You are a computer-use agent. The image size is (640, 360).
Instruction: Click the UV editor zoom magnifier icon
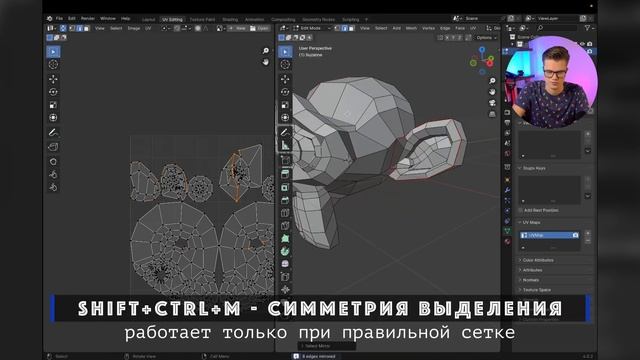(266, 51)
